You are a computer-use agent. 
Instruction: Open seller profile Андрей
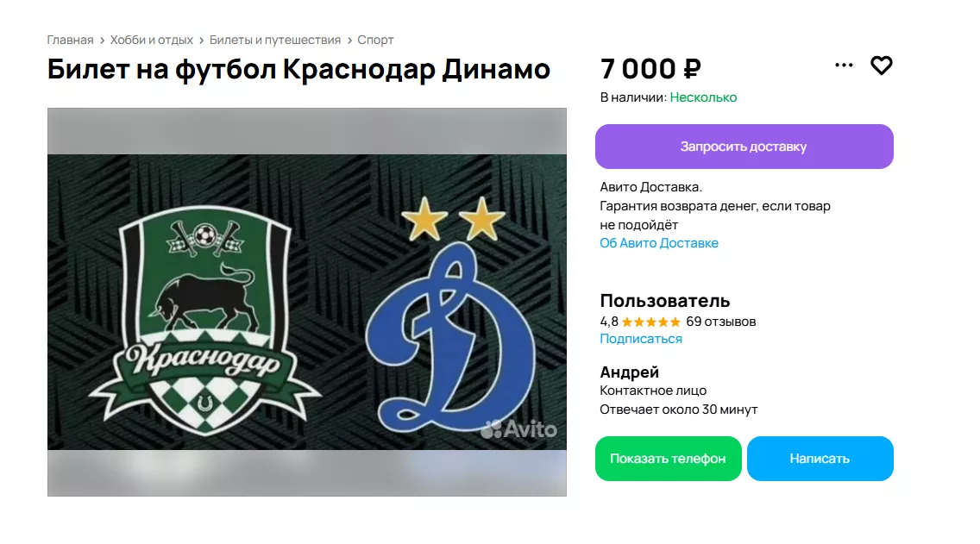[629, 372]
